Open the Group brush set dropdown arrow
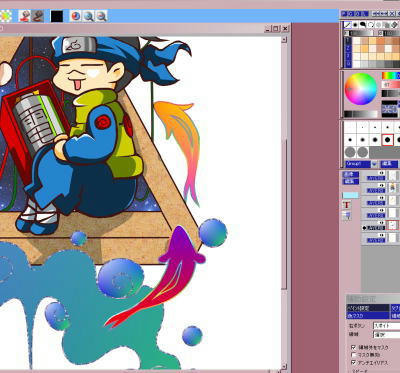 pyautogui.click(x=374, y=164)
